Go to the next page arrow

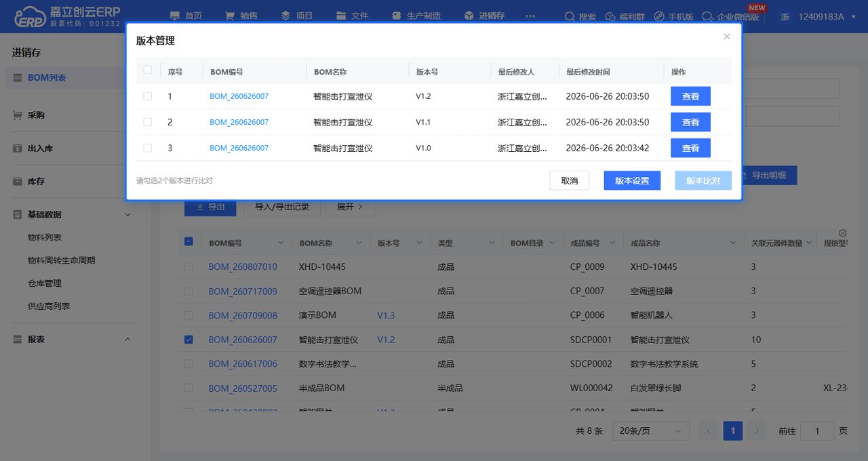pos(757,430)
